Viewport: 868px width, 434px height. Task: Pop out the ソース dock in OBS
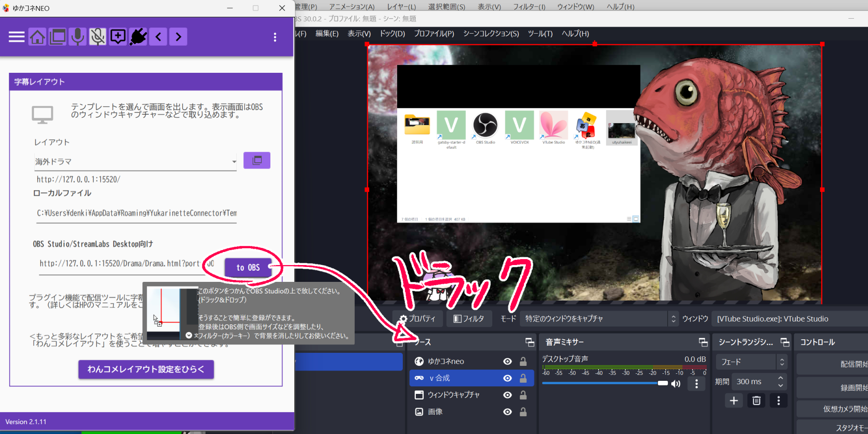[x=530, y=342]
